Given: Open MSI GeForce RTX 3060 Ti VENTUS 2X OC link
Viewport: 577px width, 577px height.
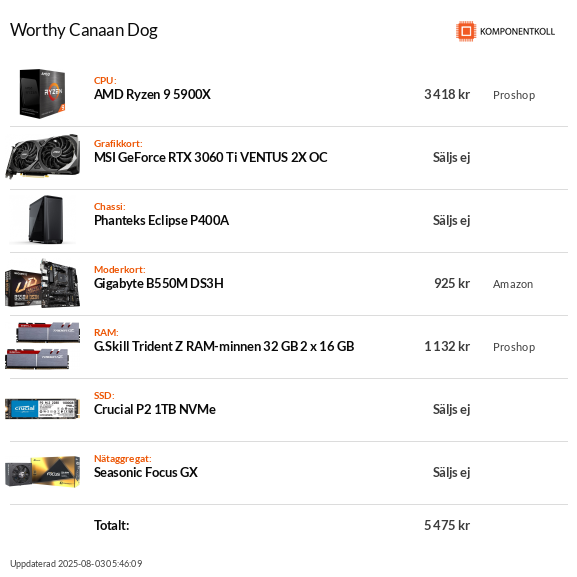Looking at the screenshot, I should (210, 157).
